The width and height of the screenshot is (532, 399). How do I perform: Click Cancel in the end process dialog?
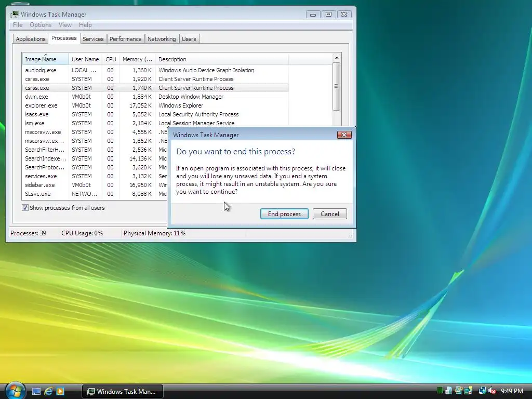pos(330,214)
